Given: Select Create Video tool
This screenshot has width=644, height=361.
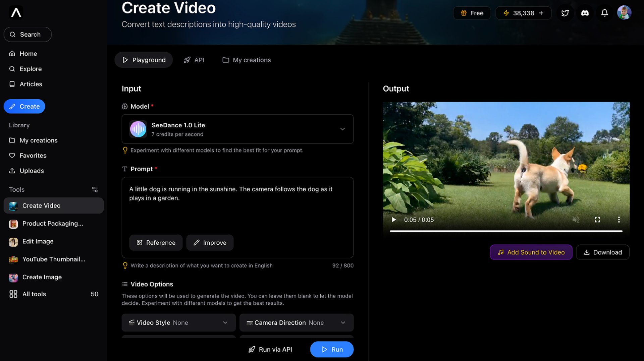Looking at the screenshot, I should click(54, 205).
